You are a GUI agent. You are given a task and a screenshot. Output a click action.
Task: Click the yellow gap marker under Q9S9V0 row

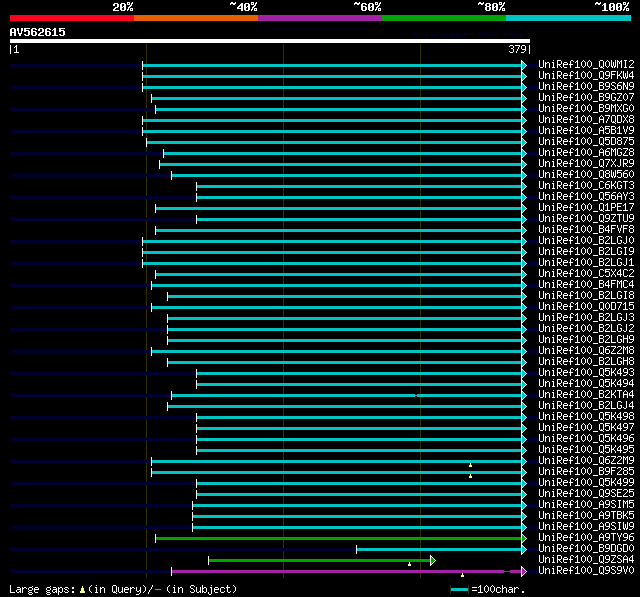pos(462,575)
